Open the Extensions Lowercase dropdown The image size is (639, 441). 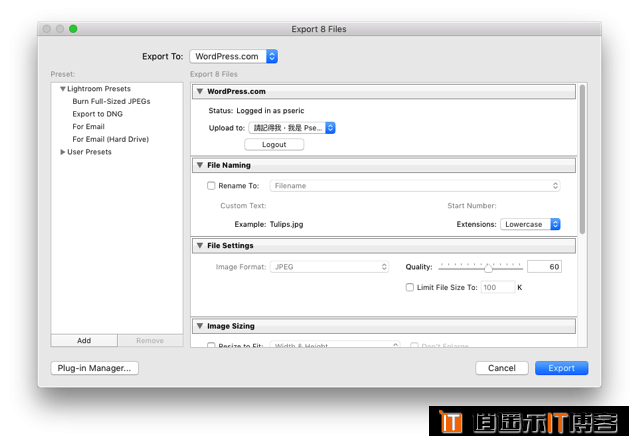coord(530,224)
